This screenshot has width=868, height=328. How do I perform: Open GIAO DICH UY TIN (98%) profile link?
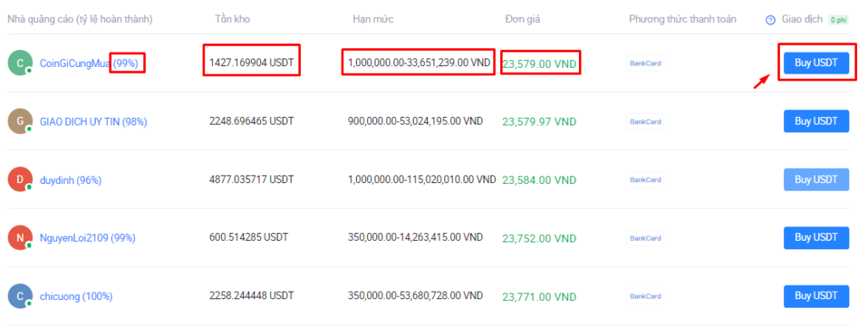93,122
